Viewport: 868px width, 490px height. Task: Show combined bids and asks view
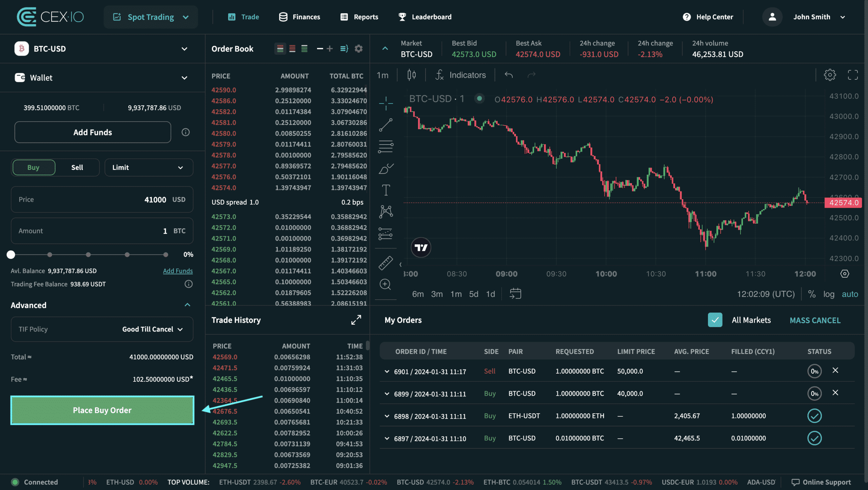coord(280,49)
